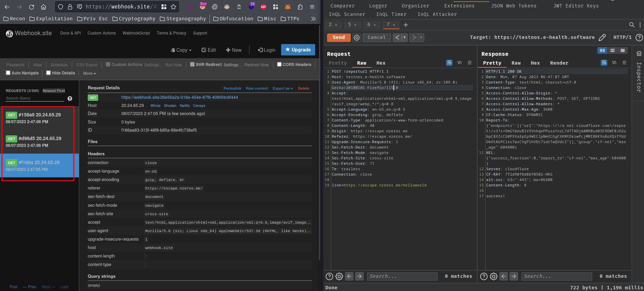644x291 pixels.
Task: Turn on Auto Navigate checkbox
Action: pyautogui.click(x=8, y=73)
